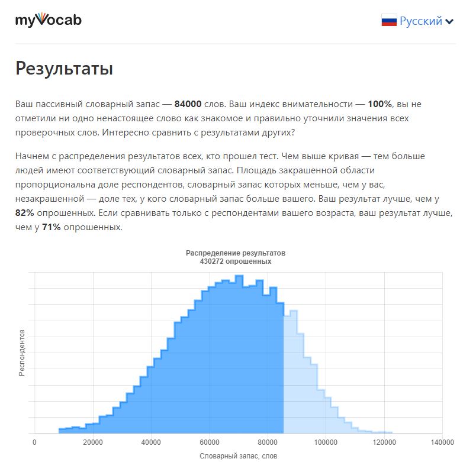This screenshot has width=476, height=462.
Task: Click chart title Распределение результатов
Action: [x=236, y=253]
